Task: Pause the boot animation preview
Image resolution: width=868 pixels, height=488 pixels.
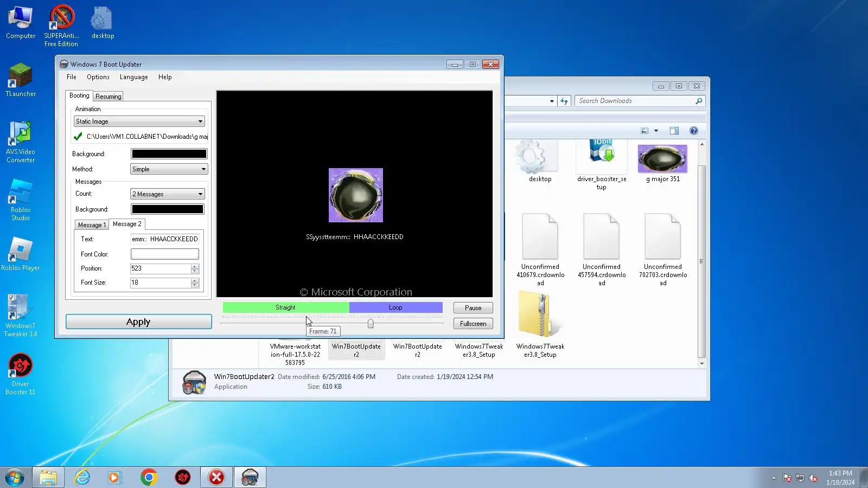Action: [473, 308]
